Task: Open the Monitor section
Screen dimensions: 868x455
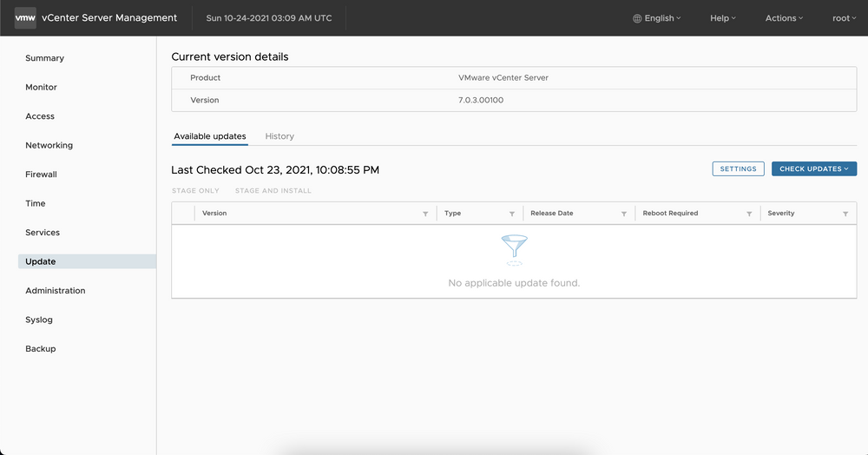Action: [x=41, y=88]
